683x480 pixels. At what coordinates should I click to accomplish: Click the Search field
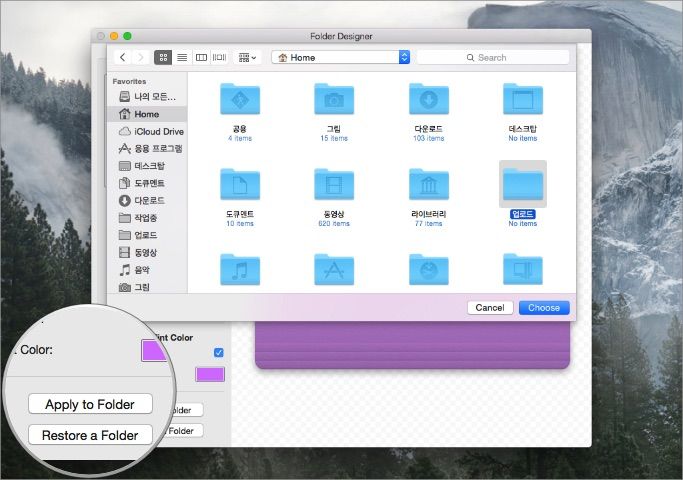pyautogui.click(x=493, y=57)
